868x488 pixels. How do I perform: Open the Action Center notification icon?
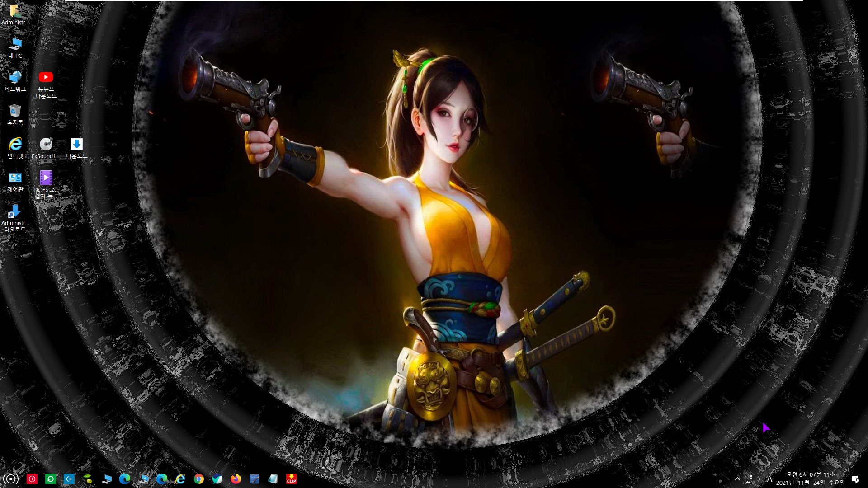(855, 479)
